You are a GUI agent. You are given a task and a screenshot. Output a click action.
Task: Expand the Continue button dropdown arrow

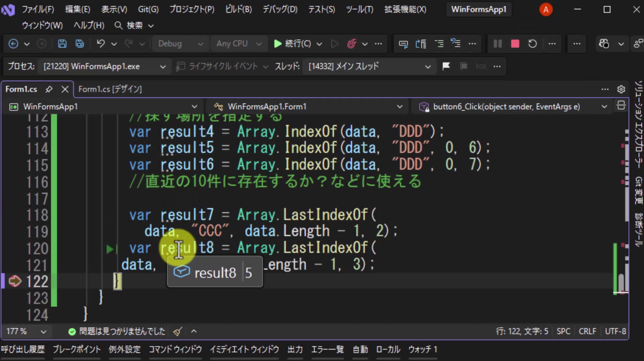tap(319, 44)
